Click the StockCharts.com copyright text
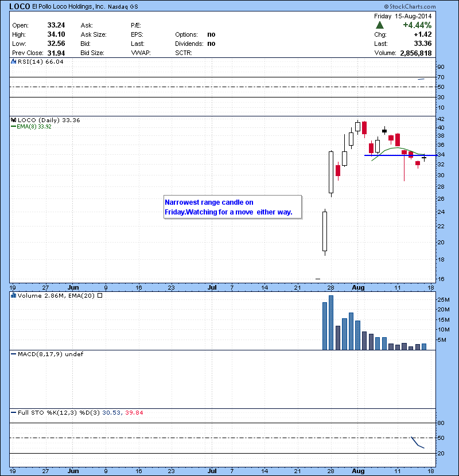The width and height of the screenshot is (459, 476). point(410,6)
